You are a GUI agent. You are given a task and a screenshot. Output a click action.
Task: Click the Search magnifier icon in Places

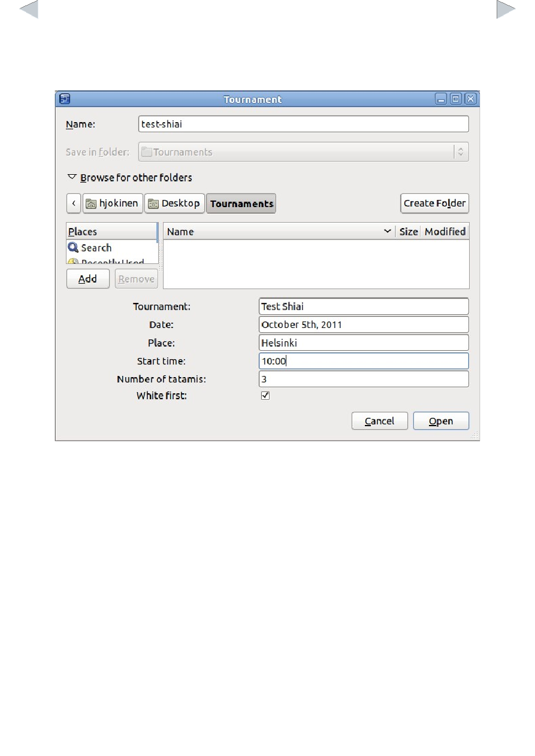coord(73,247)
